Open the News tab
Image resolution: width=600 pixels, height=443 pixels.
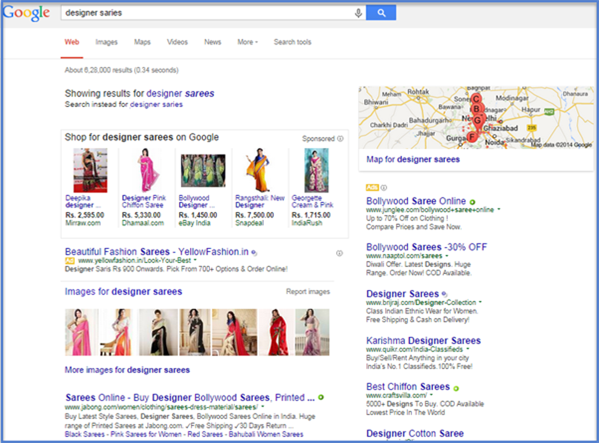[212, 42]
